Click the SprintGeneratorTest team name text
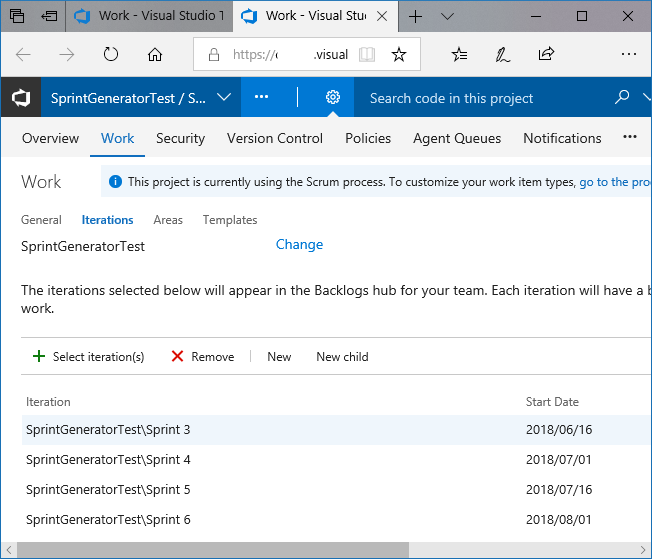 [83, 246]
